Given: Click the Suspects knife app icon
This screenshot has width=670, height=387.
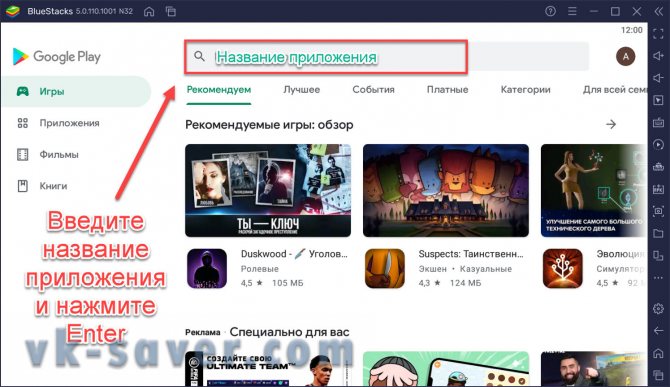Looking at the screenshot, I should [x=385, y=269].
